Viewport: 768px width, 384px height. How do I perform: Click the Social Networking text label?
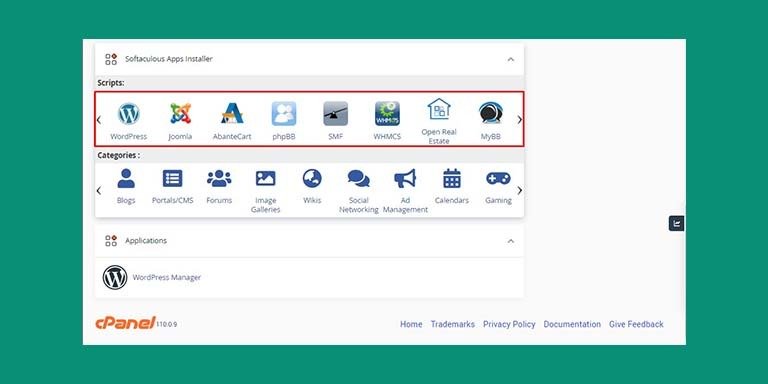coord(359,205)
